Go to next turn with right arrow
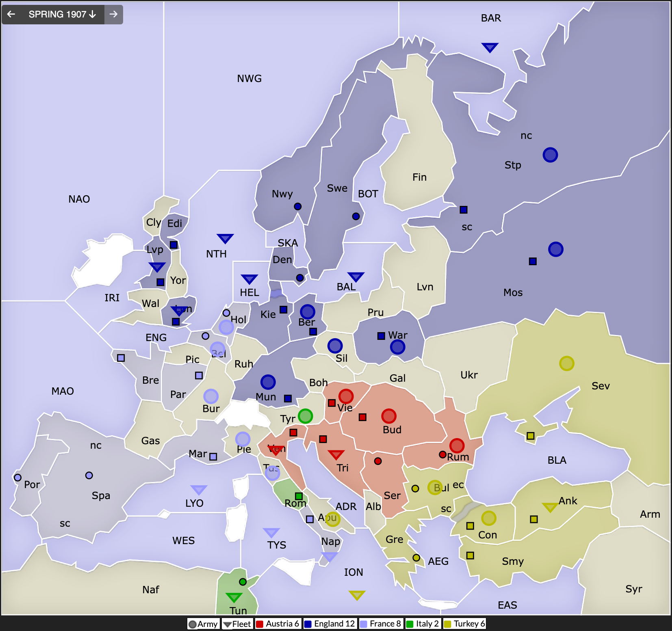This screenshot has width=672, height=631. 114,14
